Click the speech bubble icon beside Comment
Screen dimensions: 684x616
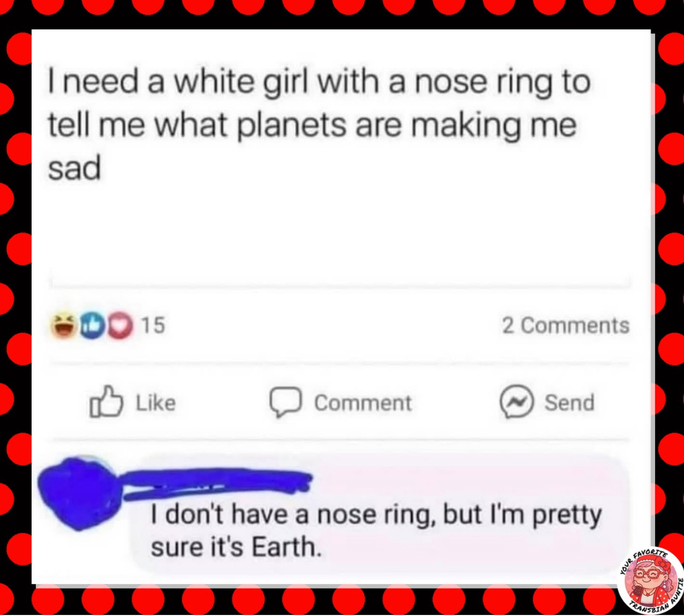[x=286, y=402]
